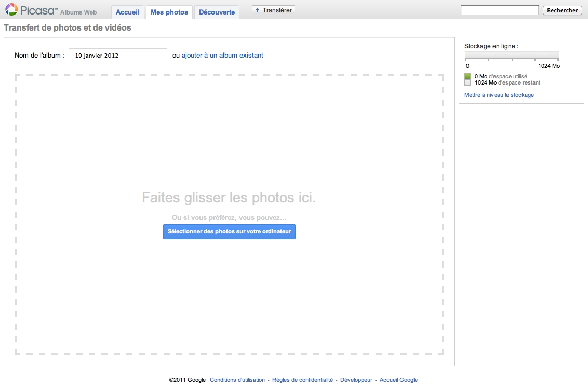
Task: Click the gray remaining-space legend swatch
Action: click(467, 82)
